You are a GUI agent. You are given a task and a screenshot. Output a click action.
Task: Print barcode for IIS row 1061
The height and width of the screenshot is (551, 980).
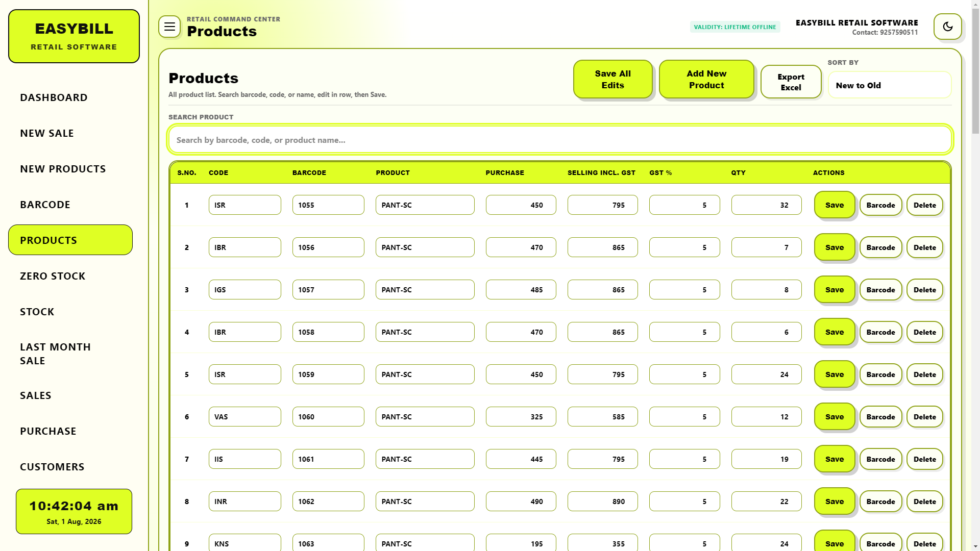pos(880,459)
